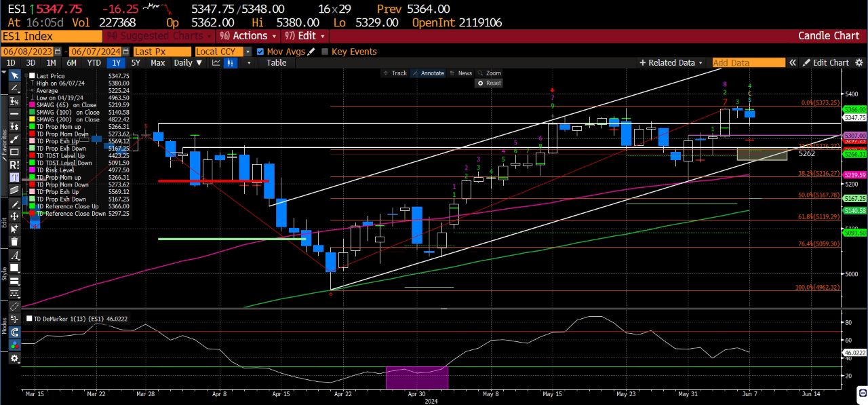This screenshot has height=405, width=868.
Task: Toggle the Track mode button
Action: coord(395,73)
